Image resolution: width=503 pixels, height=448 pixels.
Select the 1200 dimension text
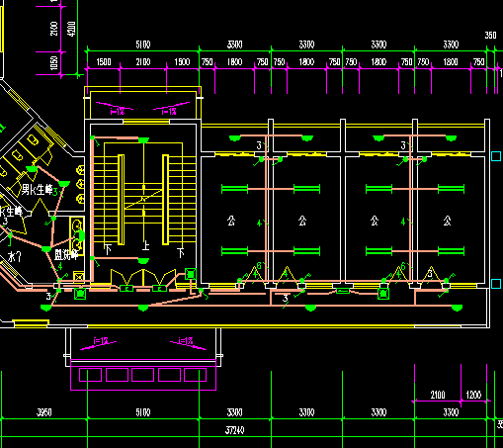coord(473,395)
